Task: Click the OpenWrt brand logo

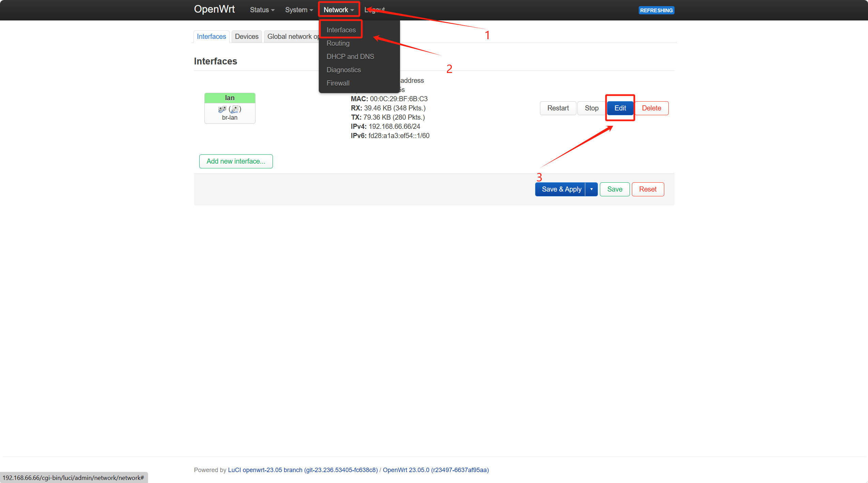Action: (x=214, y=9)
